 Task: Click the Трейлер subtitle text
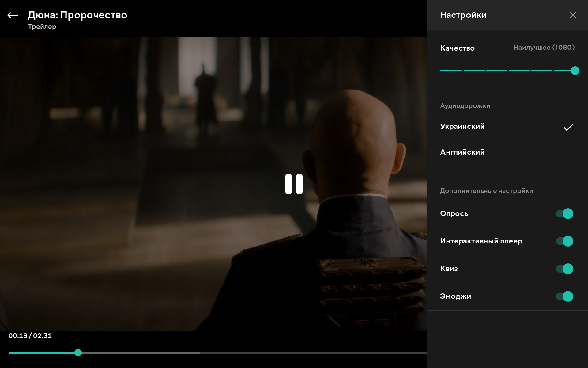pos(42,27)
